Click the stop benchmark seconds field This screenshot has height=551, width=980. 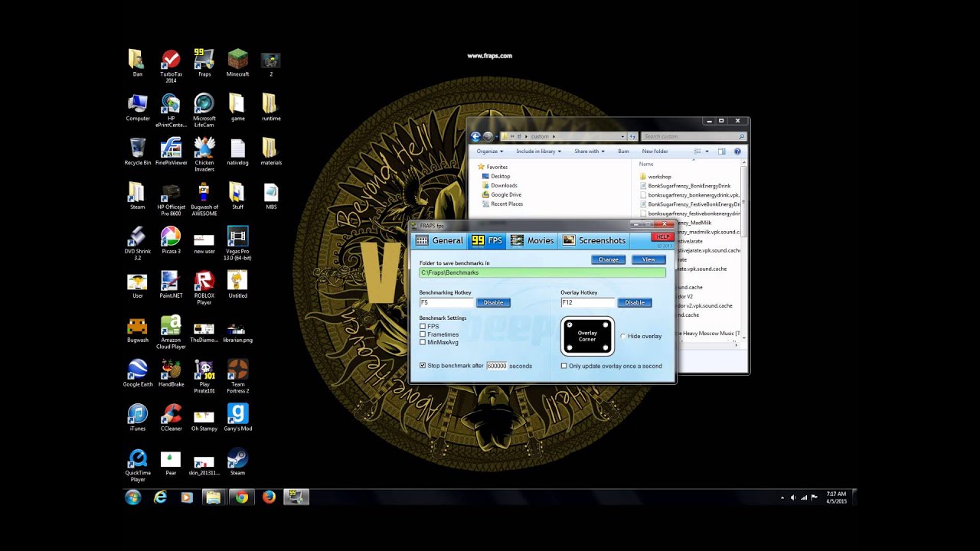[497, 366]
